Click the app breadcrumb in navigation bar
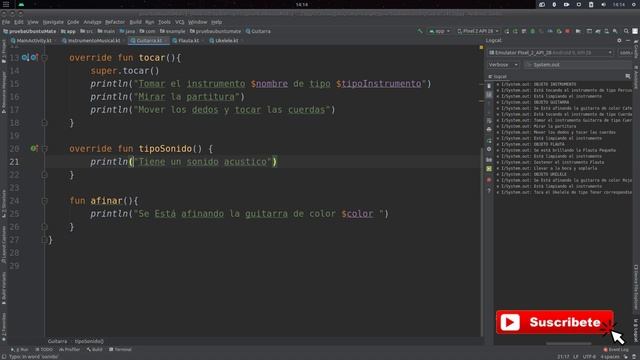640x360 pixels. pos(69,31)
